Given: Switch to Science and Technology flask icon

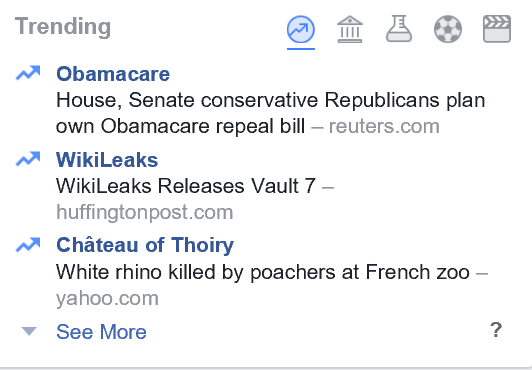Looking at the screenshot, I should pyautogui.click(x=399, y=29).
